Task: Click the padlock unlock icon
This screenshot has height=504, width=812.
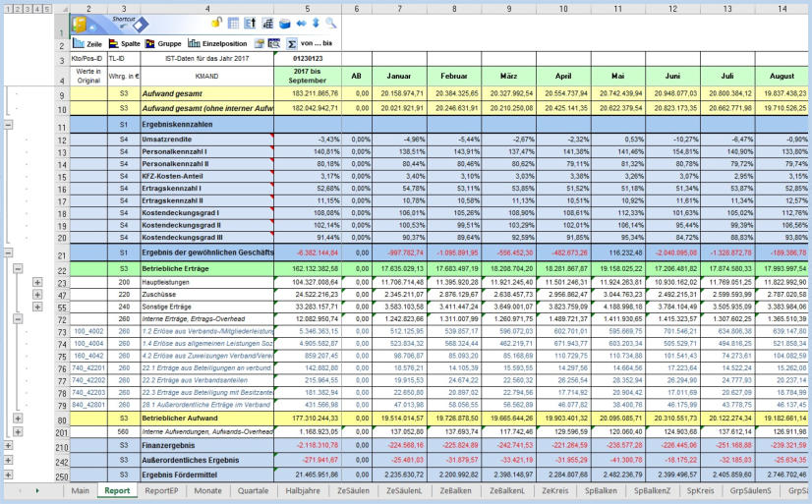Action: pos(216,23)
